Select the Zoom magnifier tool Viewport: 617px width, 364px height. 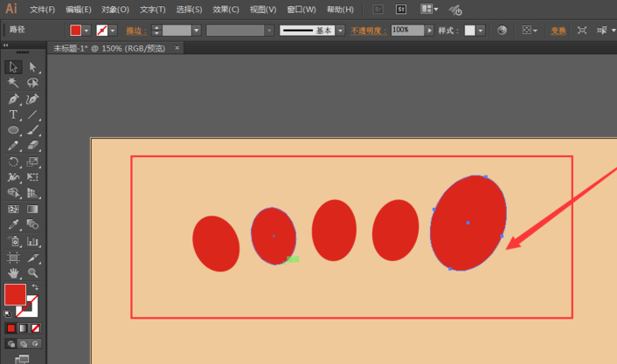(x=32, y=273)
